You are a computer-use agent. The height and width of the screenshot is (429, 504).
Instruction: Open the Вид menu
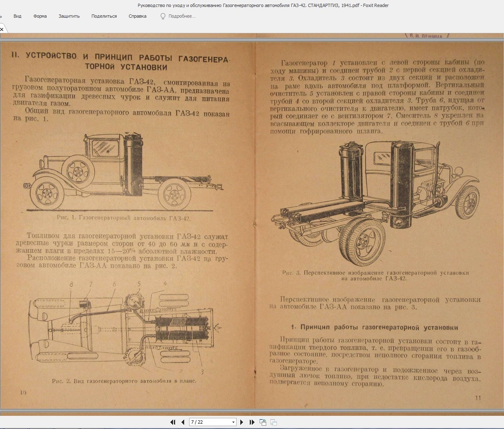pyautogui.click(x=17, y=16)
